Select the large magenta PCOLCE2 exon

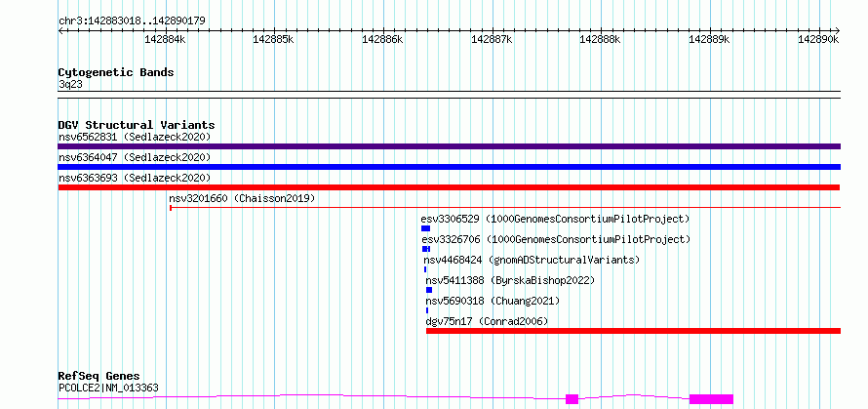[711, 399]
